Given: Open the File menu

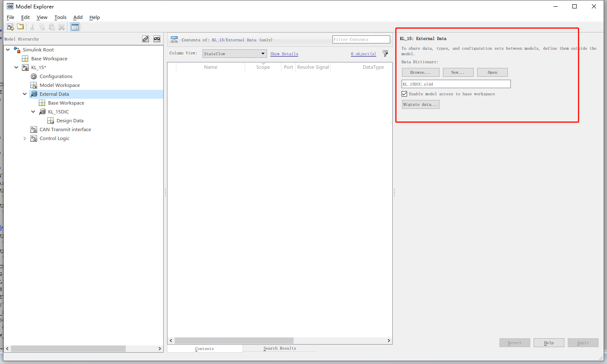Looking at the screenshot, I should (11, 17).
